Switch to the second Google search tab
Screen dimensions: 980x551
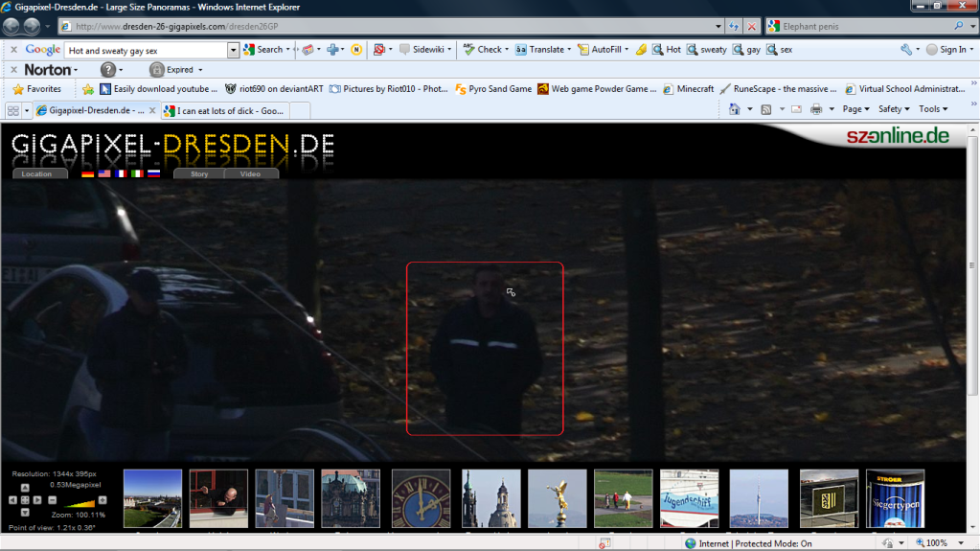pos(224,111)
